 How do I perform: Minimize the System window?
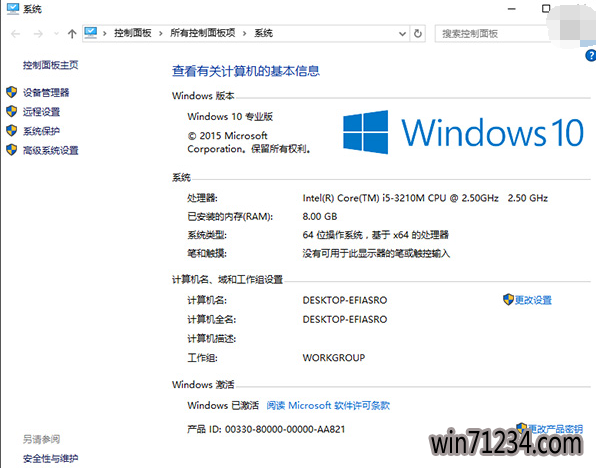tap(512, 9)
